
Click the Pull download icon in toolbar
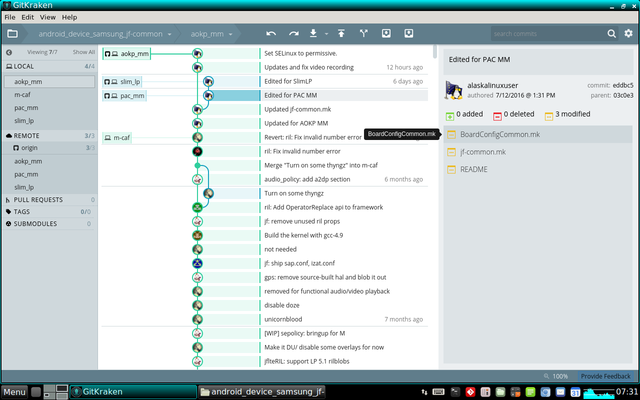(316, 34)
